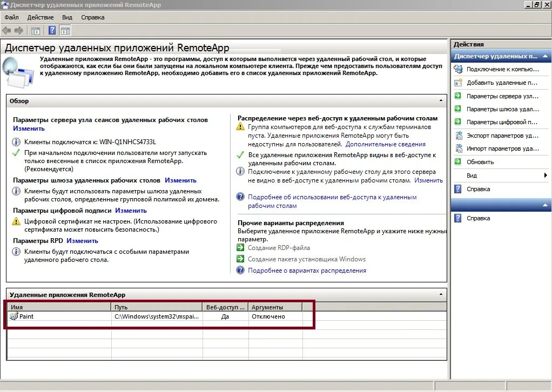Click the Экспорт параметров icon
Viewport: 552px width, 392px height.
(x=459, y=135)
